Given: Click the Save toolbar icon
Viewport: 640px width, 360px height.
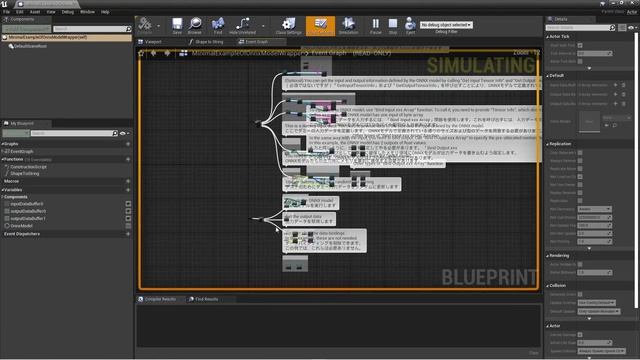Looking at the screenshot, I should (177, 25).
